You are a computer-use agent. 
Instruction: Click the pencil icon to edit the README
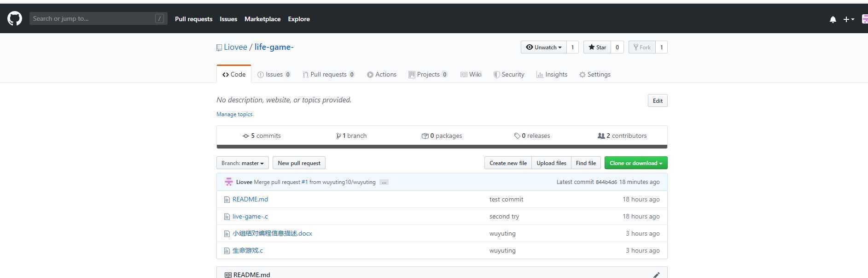(656, 275)
